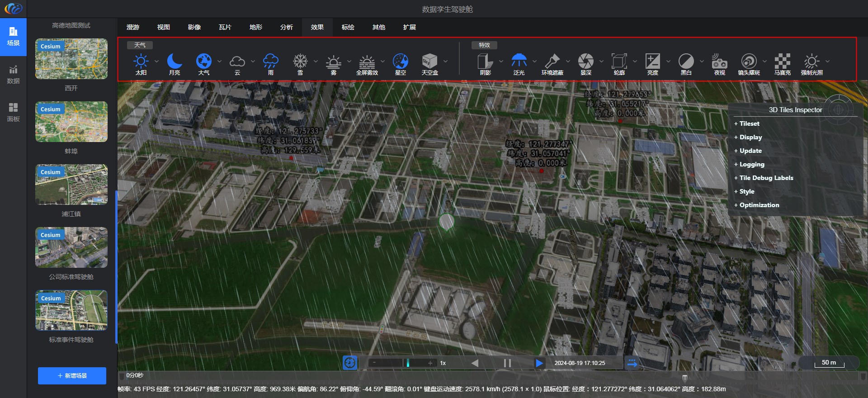Click the 雾 fog effect icon

pos(334,62)
